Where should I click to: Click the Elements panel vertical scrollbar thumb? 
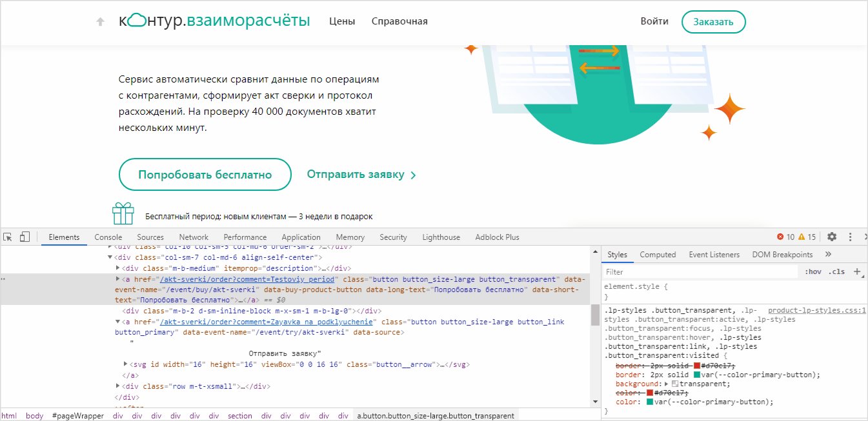(595, 315)
